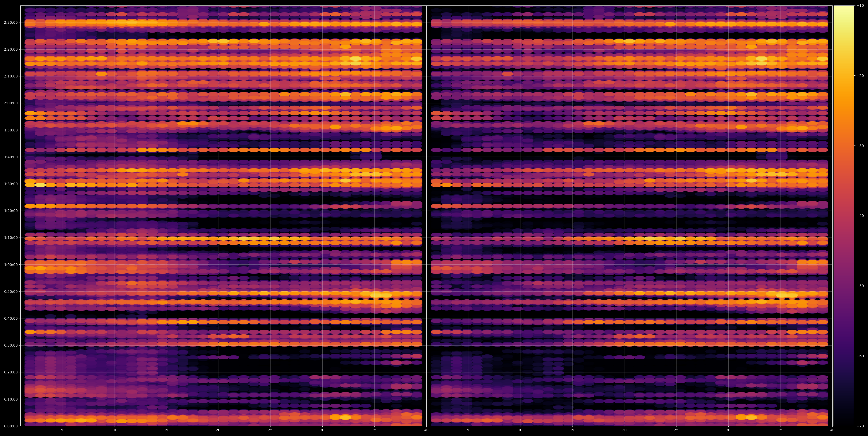Click the −10 colorbar tick label
Viewport: 868px width, 436px height.
[x=860, y=5]
